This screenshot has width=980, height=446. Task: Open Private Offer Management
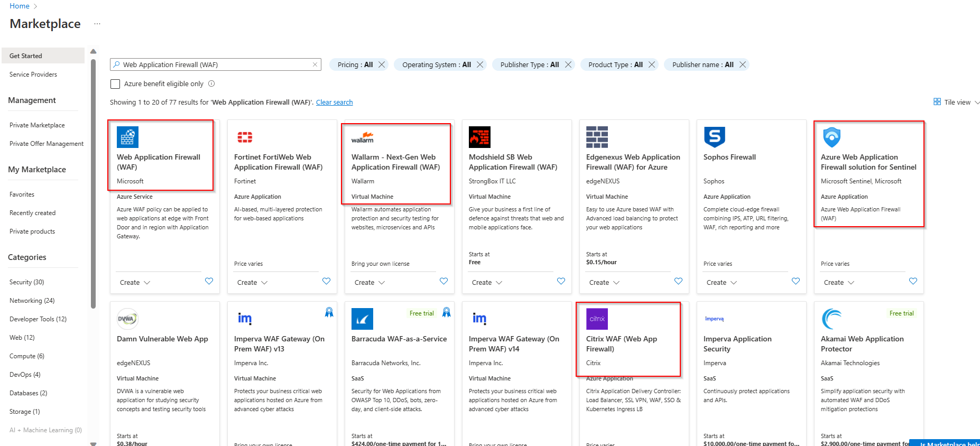(47, 144)
